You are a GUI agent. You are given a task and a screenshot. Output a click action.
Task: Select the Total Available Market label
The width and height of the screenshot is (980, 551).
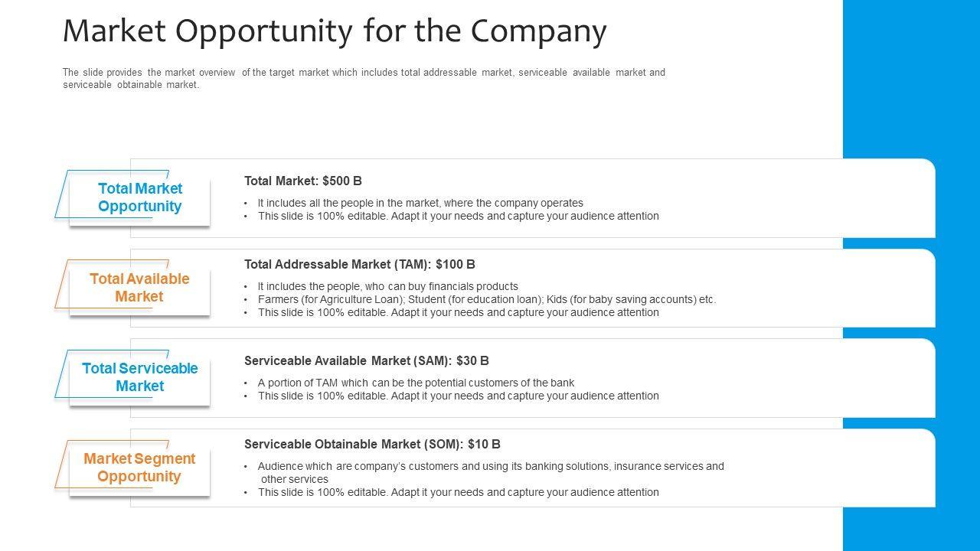point(139,288)
